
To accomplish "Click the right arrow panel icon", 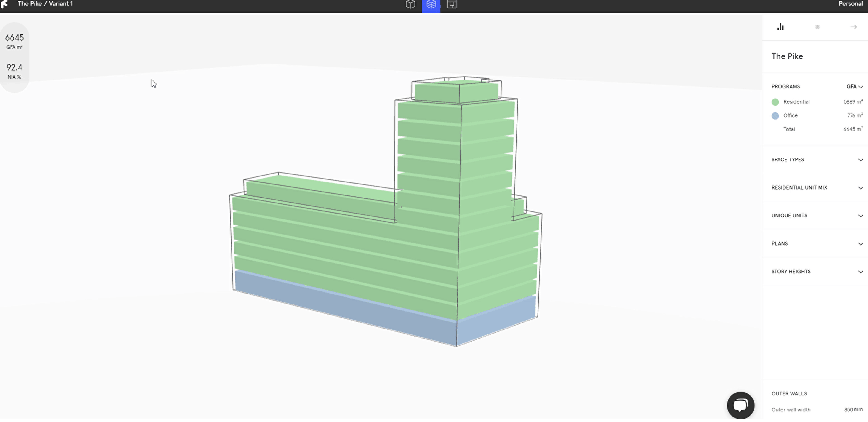I will [854, 27].
